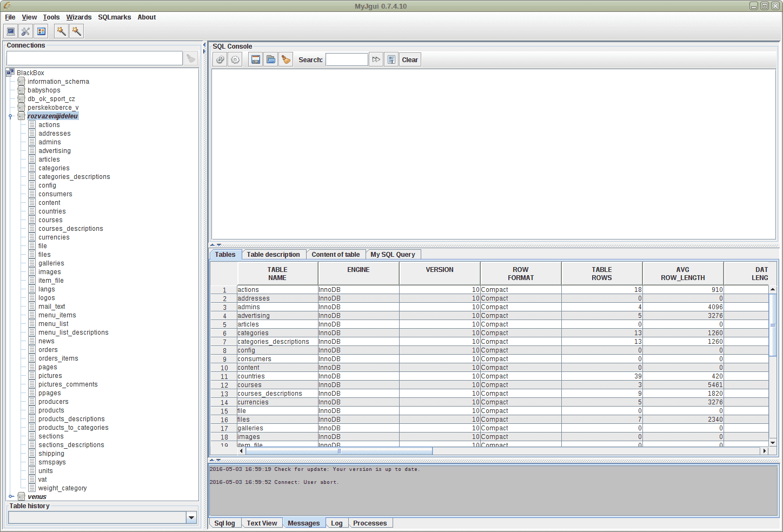
Task: Click the Connections filter text field
Action: (95, 58)
